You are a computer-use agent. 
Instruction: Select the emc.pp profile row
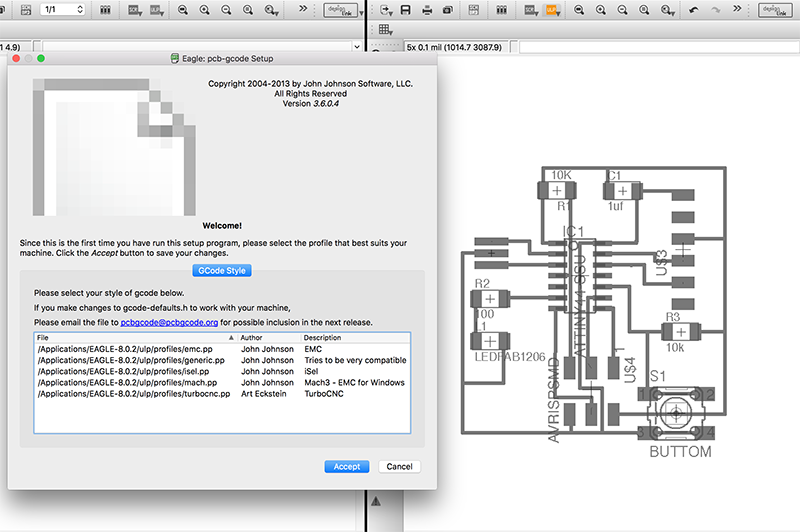222,349
